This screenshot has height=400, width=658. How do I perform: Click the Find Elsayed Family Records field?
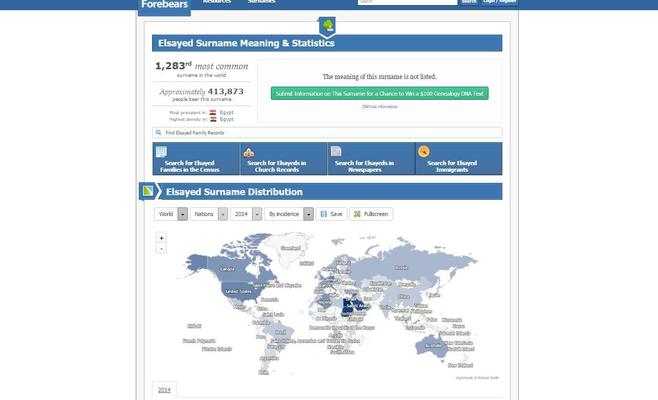[327, 132]
